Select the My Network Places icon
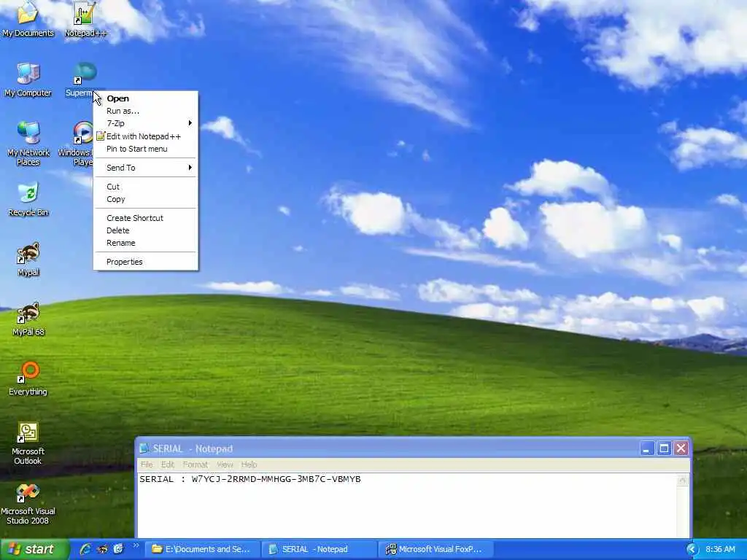 click(x=28, y=143)
